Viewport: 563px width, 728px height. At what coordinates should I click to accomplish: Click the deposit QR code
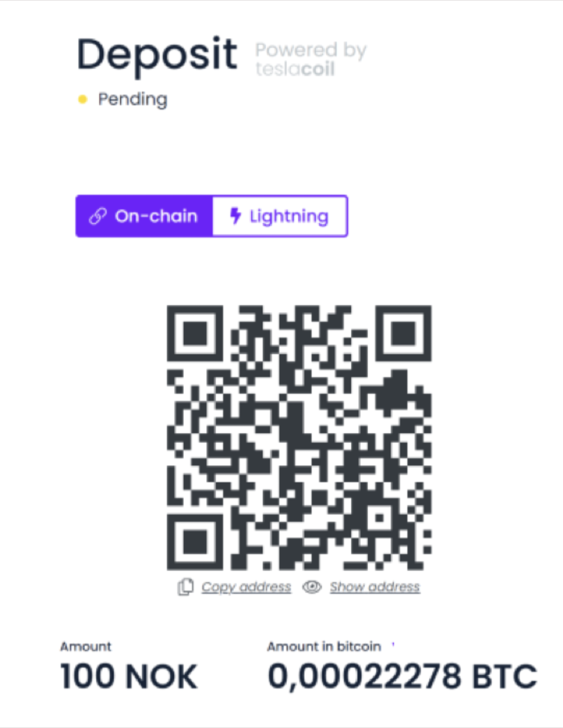[x=299, y=437]
